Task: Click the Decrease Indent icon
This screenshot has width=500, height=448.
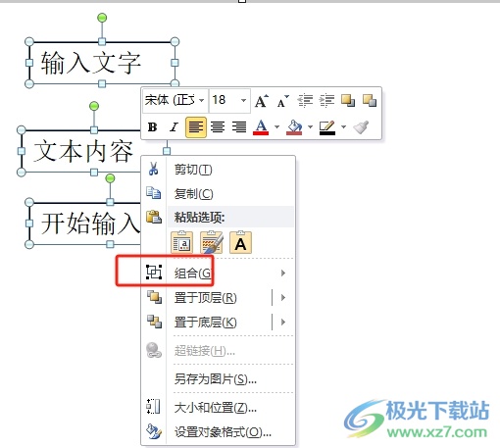Action: coord(305,101)
